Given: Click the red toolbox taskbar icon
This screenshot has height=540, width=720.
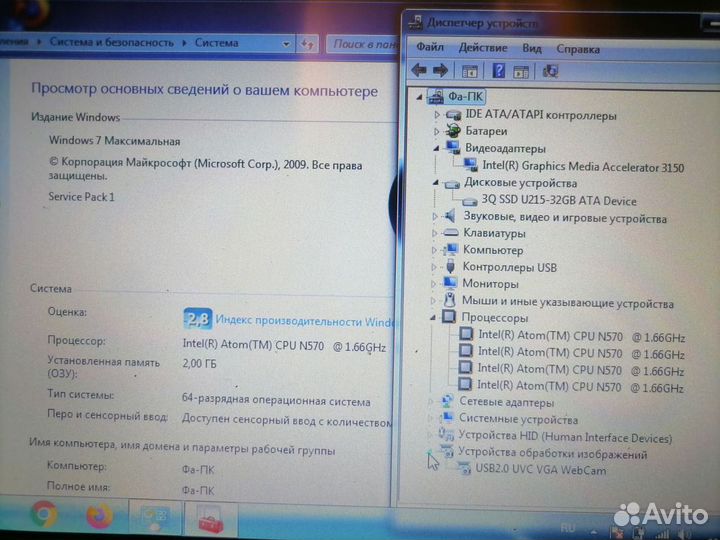Looking at the screenshot, I should 210,519.
